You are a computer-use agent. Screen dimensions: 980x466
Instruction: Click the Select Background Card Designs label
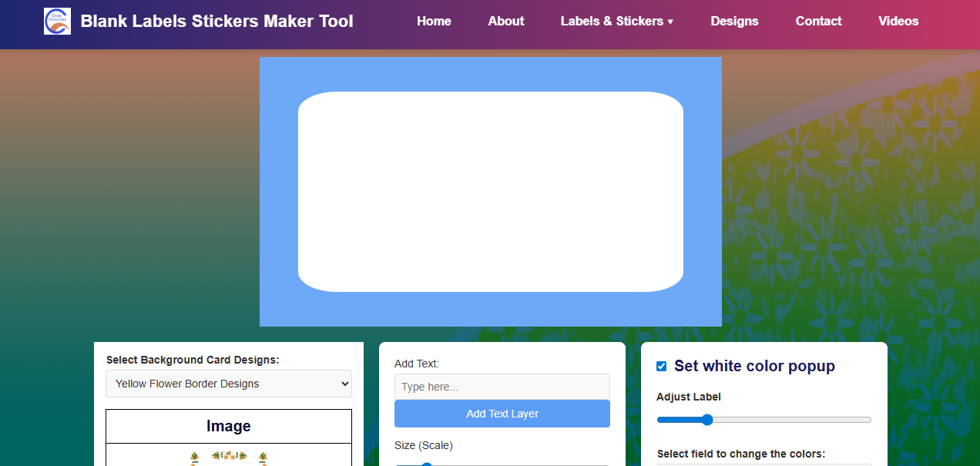(193, 360)
